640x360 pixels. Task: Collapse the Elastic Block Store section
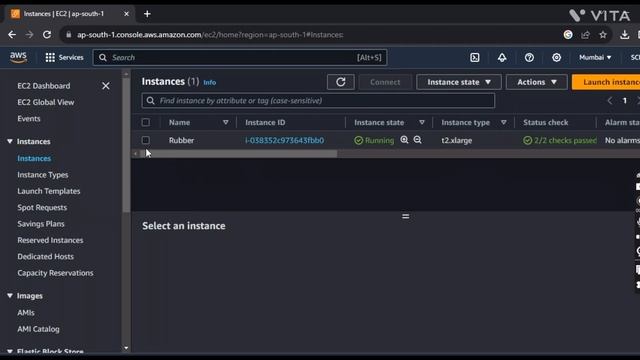[x=10, y=351]
